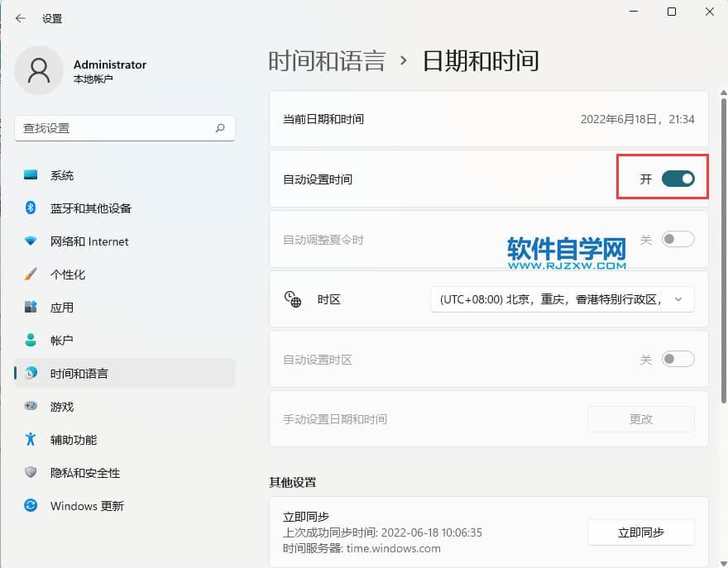Viewport: 728px width, 568px height.
Task: Select 时间和语言 in the sidebar
Action: [79, 374]
